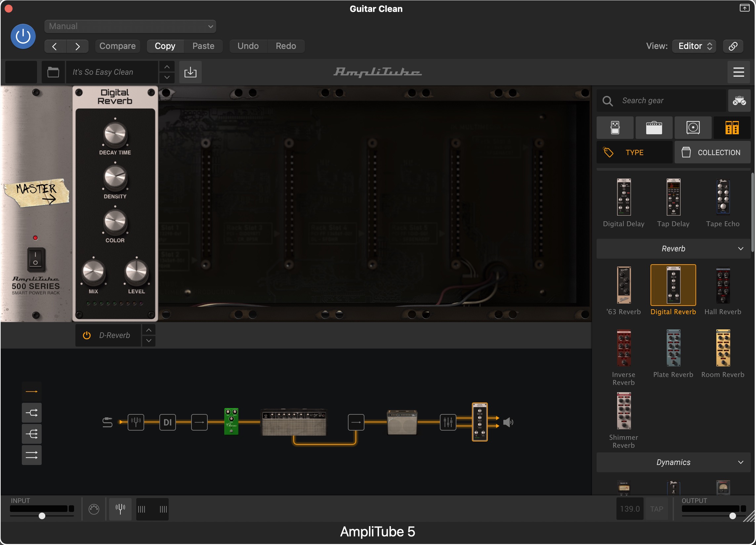Click D-Reverb preset up arrow
This screenshot has width=756, height=545.
point(149,330)
